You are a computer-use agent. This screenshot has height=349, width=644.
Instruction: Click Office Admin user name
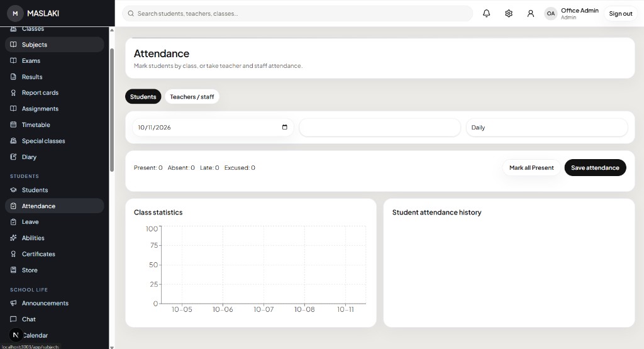click(x=579, y=10)
